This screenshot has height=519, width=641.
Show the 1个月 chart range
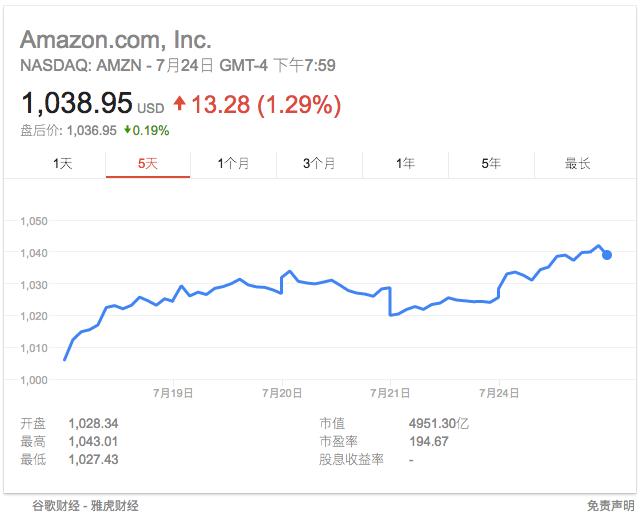tap(234, 163)
